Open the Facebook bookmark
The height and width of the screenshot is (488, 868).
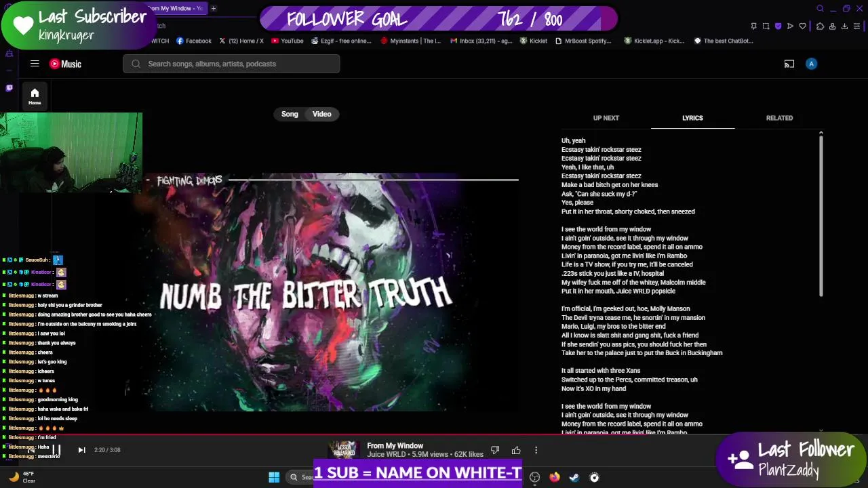click(194, 41)
